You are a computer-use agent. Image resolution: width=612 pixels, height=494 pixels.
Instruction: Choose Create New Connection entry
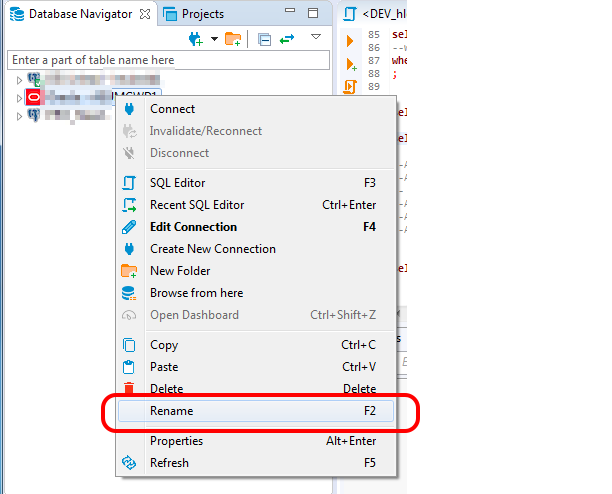[x=256, y=249]
